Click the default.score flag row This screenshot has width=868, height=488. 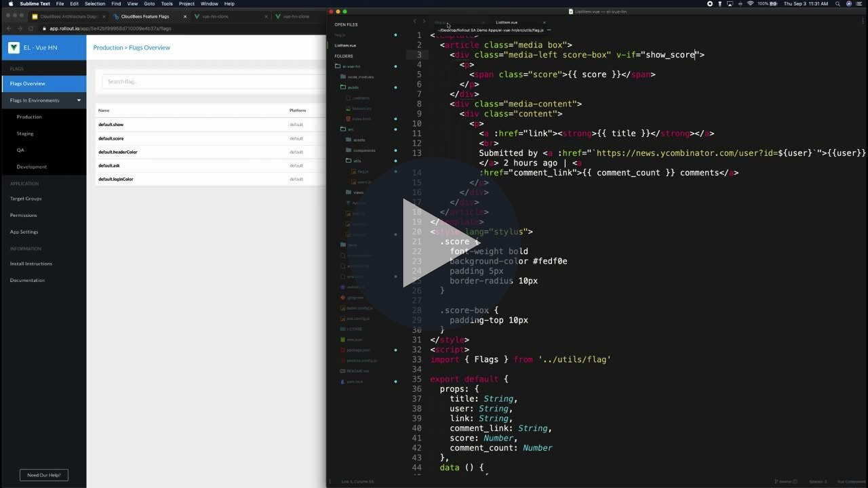point(210,138)
